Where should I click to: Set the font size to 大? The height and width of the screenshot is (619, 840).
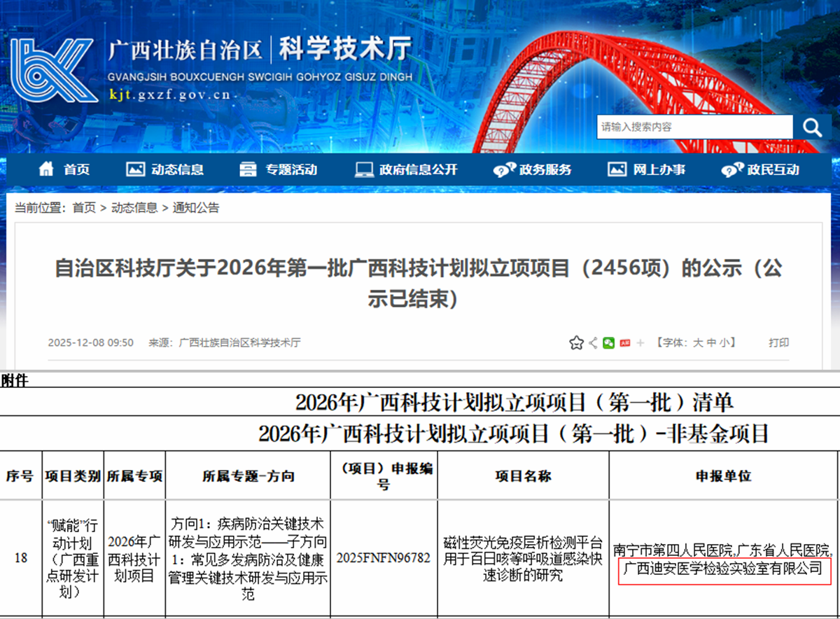point(698,343)
